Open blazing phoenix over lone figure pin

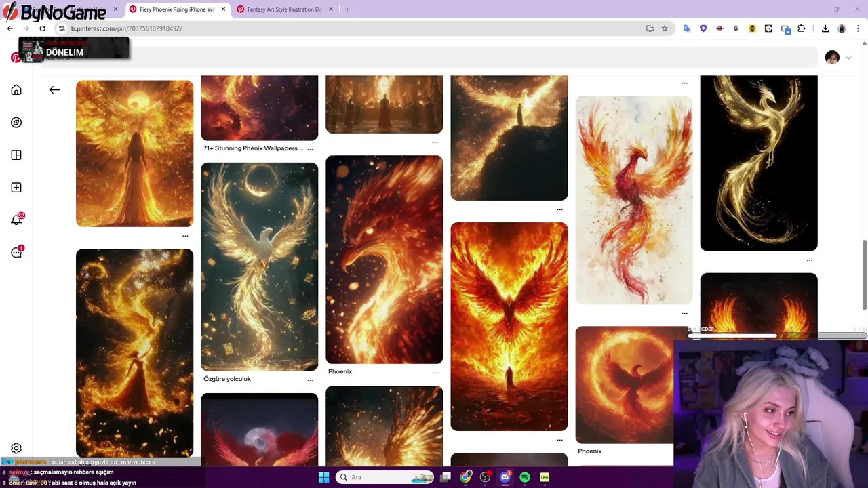(509, 327)
